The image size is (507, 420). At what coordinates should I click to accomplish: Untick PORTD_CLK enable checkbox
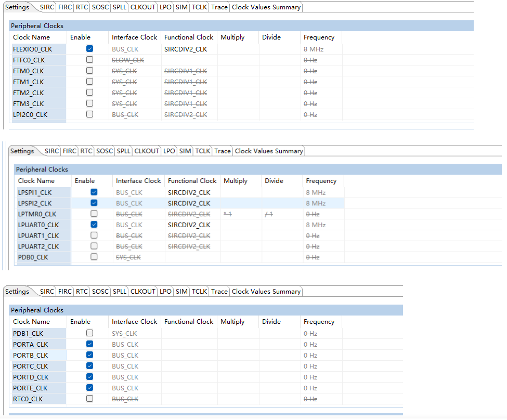89,377
